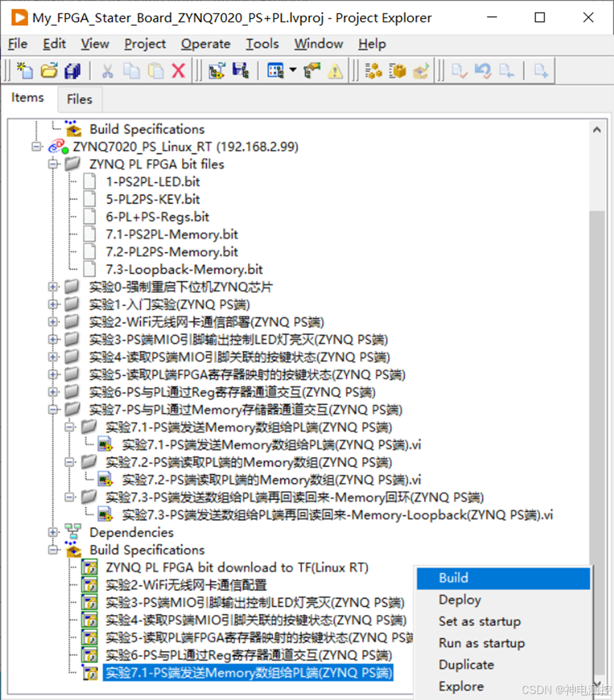This screenshot has height=700, width=614.
Task: Click the Add Targets and Devices icon
Action: click(x=217, y=71)
